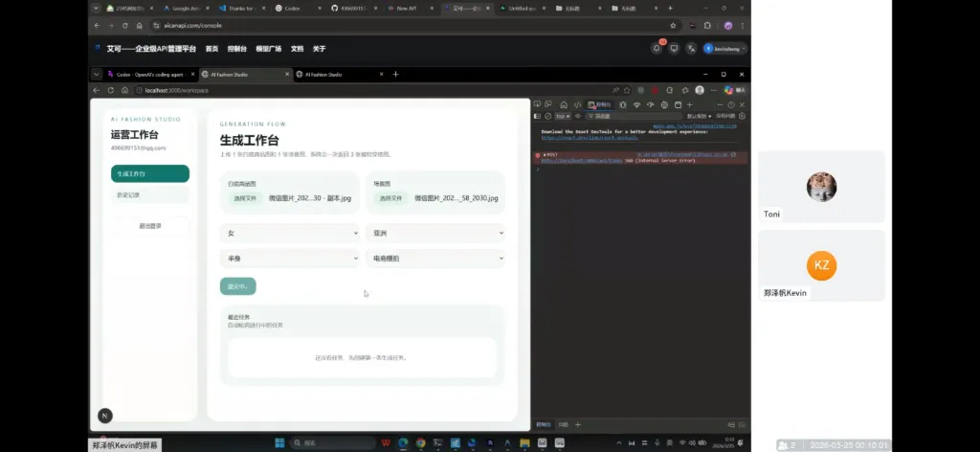Open DevTools help question mark icon
The width and height of the screenshot is (980, 452).
pos(731,104)
